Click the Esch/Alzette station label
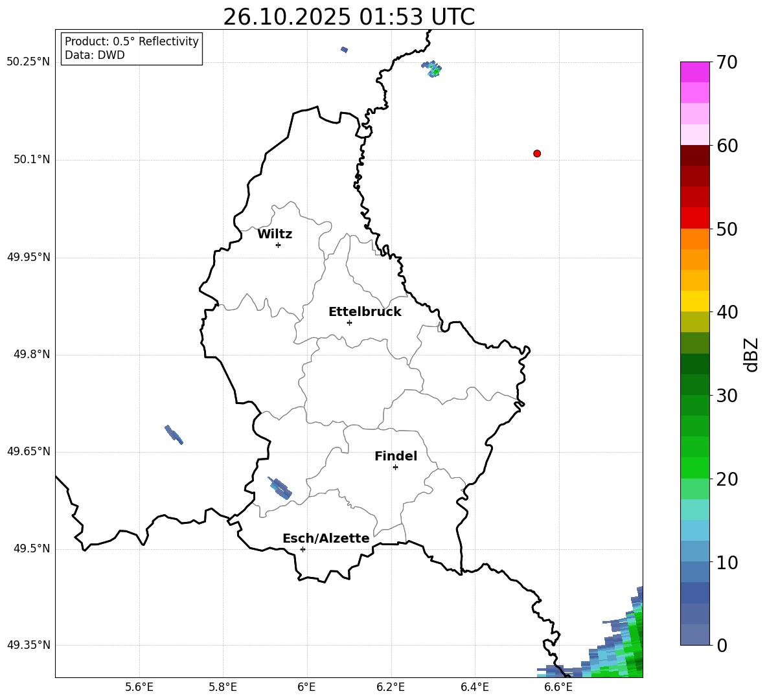767x700 pixels. click(326, 538)
